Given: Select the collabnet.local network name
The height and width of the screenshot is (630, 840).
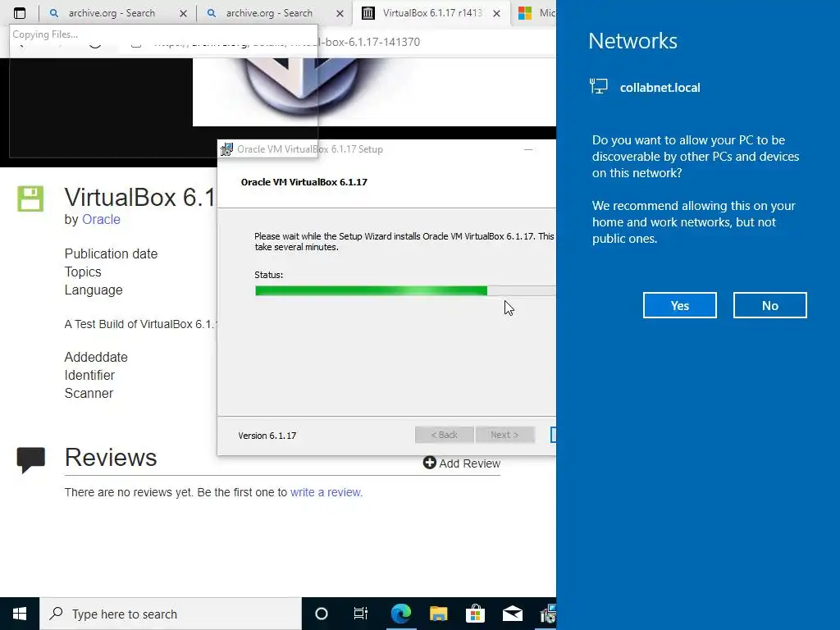Looking at the screenshot, I should pos(660,87).
